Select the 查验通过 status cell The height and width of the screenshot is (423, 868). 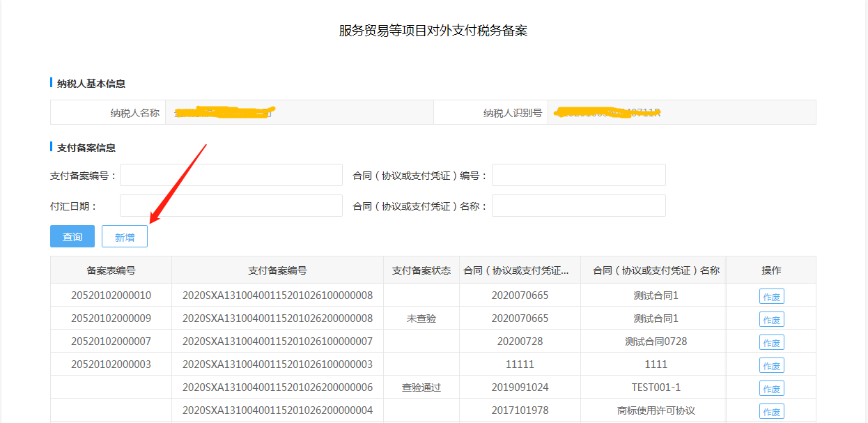pos(421,387)
